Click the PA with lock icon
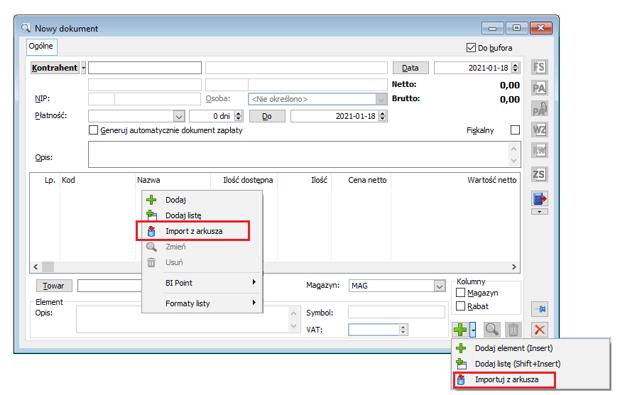 [x=539, y=108]
